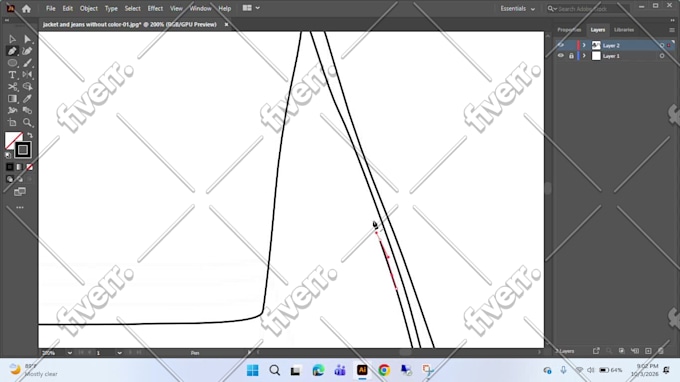Open the zoom level dropdown
This screenshot has height=382, width=680.
click(70, 353)
